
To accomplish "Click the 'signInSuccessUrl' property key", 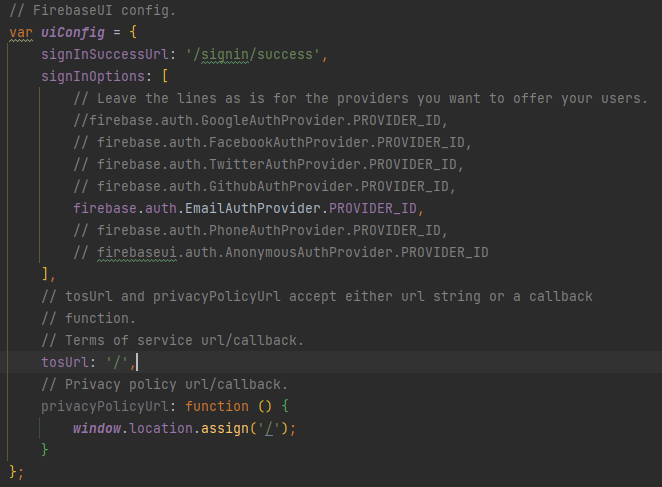I will [105, 54].
